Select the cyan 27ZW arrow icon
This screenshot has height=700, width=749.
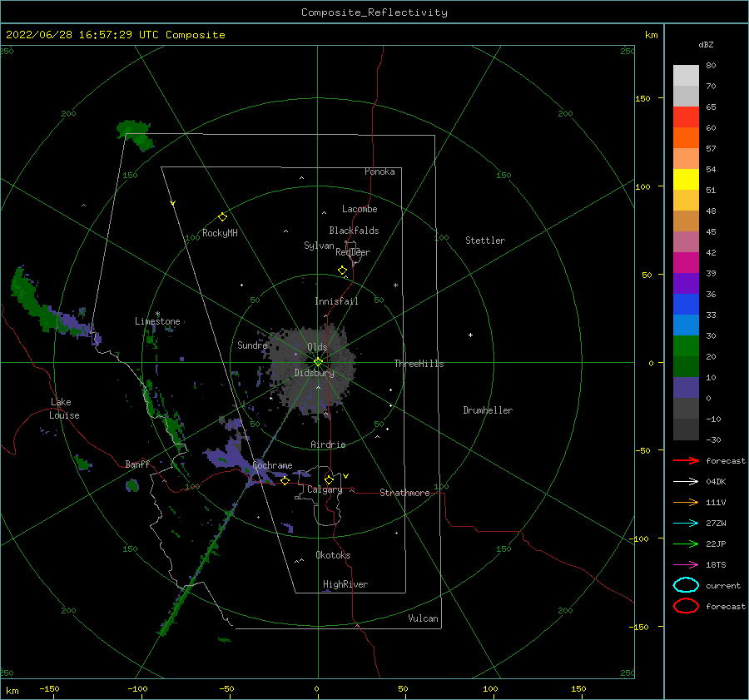pyautogui.click(x=686, y=524)
